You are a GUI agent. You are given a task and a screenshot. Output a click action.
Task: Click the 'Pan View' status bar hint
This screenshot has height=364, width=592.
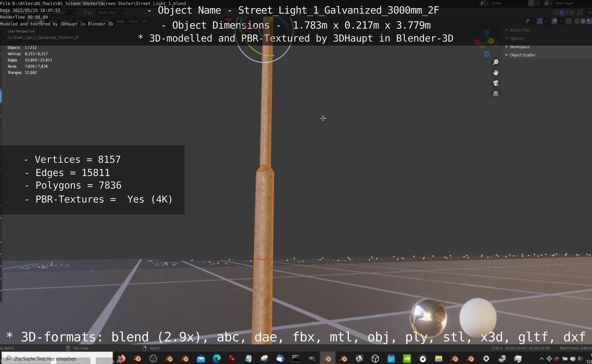coord(81,348)
